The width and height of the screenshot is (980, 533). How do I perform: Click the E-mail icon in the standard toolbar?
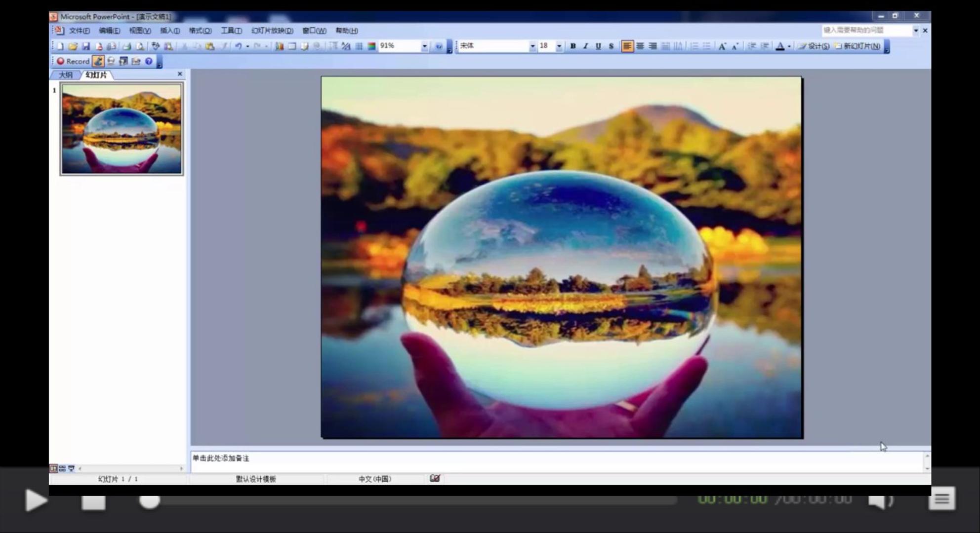(111, 46)
